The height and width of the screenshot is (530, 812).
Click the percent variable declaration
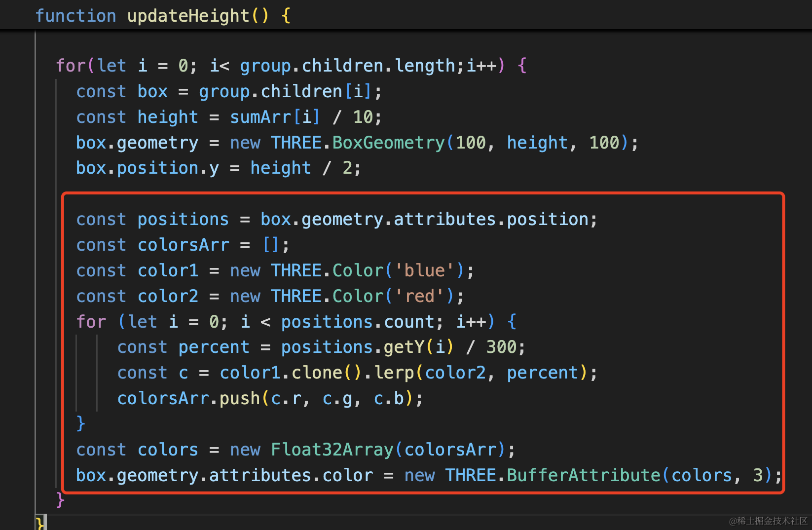(214, 347)
